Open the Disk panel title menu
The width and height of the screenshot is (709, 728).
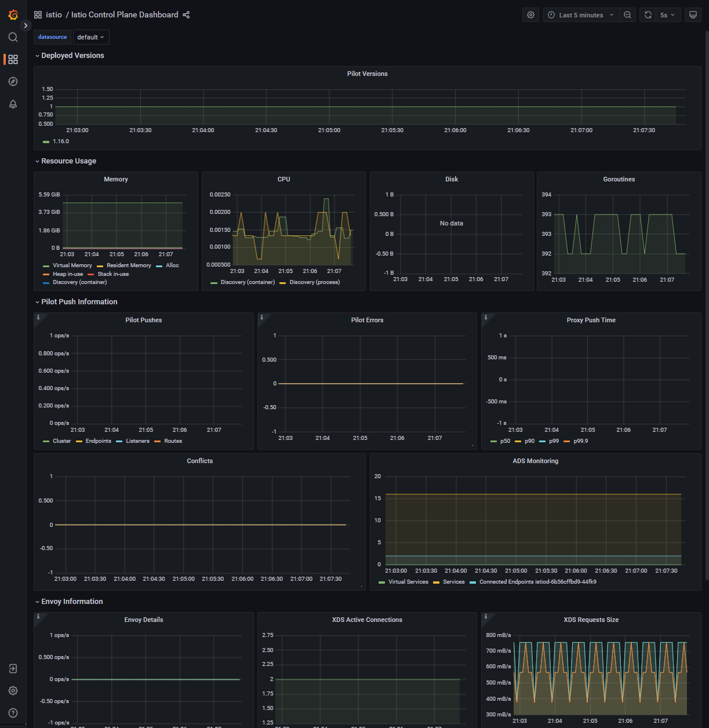(x=452, y=179)
